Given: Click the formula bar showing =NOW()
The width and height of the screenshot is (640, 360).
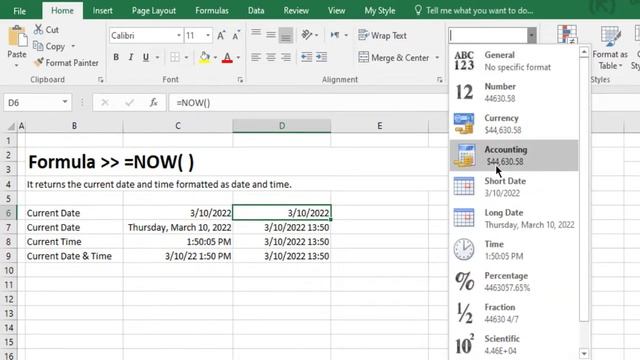Looking at the screenshot, I should coord(308,102).
